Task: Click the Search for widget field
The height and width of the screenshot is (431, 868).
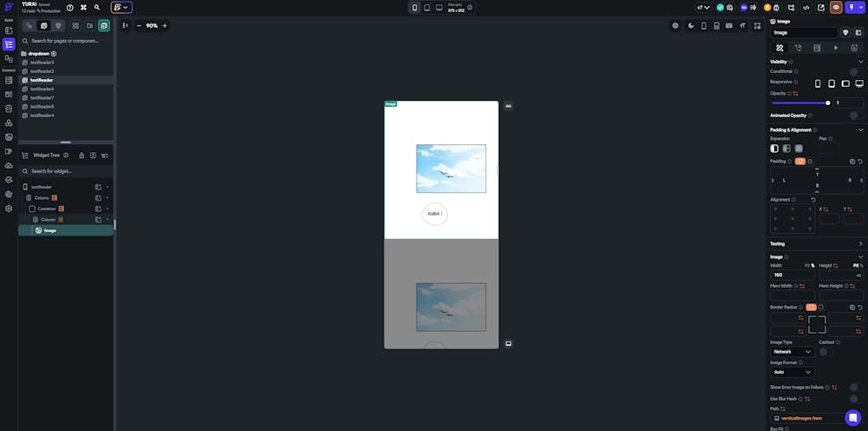Action: point(66,171)
